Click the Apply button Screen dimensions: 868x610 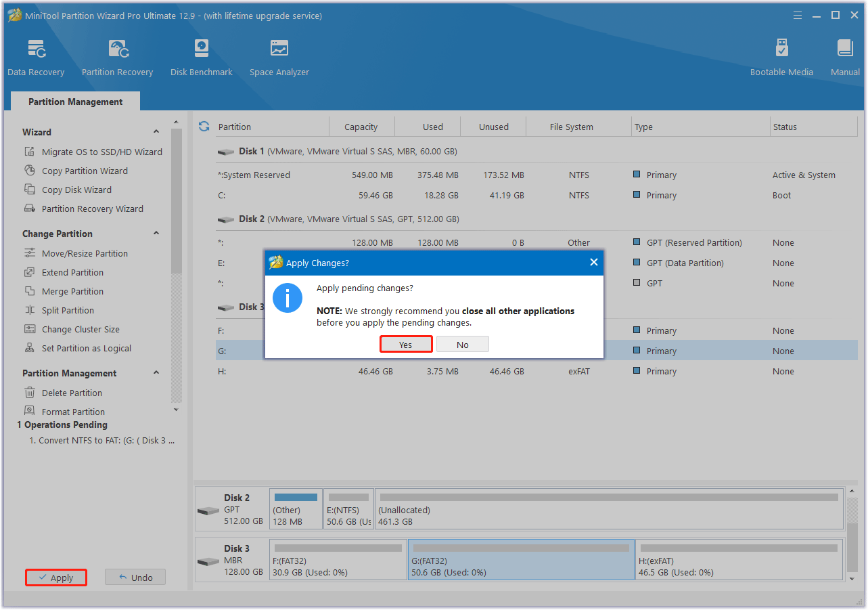click(x=56, y=578)
